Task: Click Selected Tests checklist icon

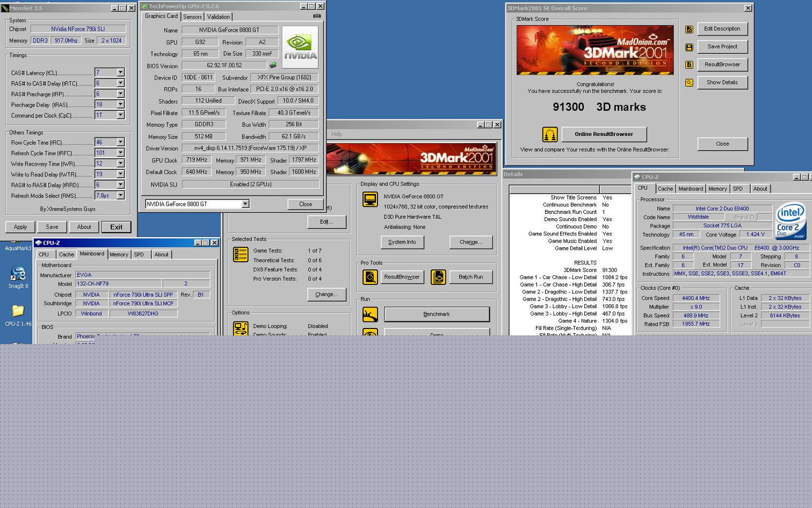Action: pos(241,255)
